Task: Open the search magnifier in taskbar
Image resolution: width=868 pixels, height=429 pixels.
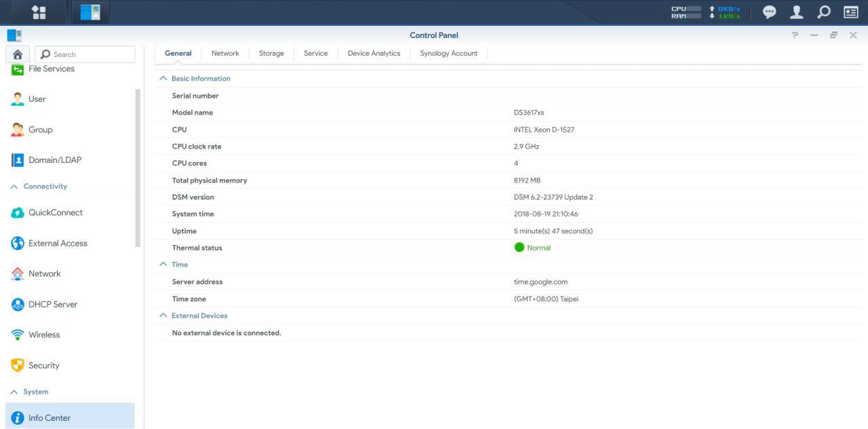Action: click(x=823, y=12)
